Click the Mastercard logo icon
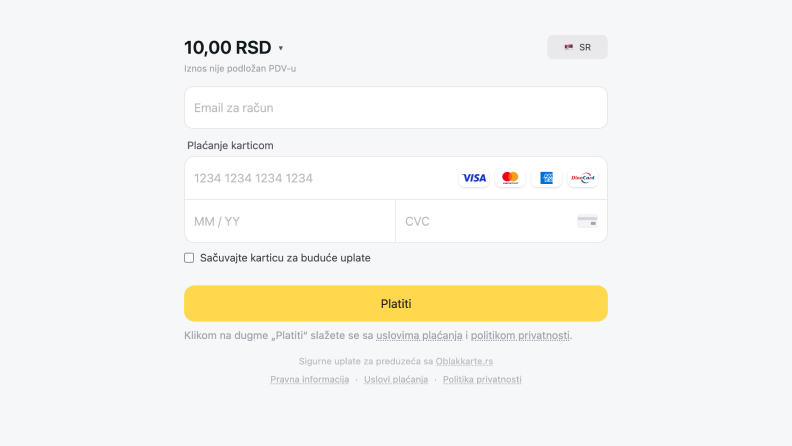Image resolution: width=792 pixels, height=446 pixels. tap(510, 178)
